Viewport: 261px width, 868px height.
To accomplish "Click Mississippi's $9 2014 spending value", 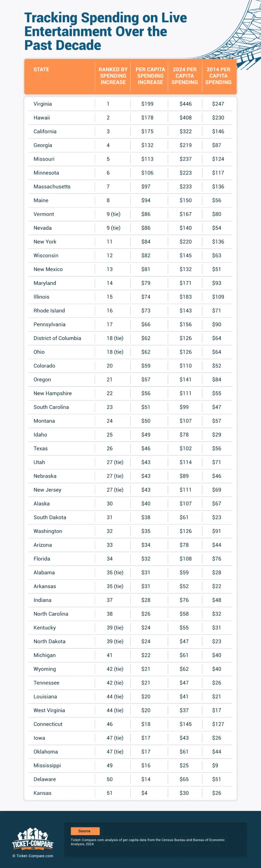I will (215, 765).
